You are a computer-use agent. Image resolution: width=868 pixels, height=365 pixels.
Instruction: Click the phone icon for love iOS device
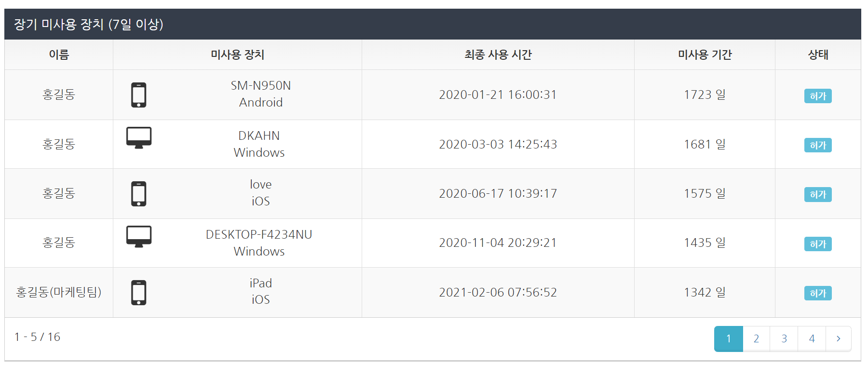click(139, 194)
